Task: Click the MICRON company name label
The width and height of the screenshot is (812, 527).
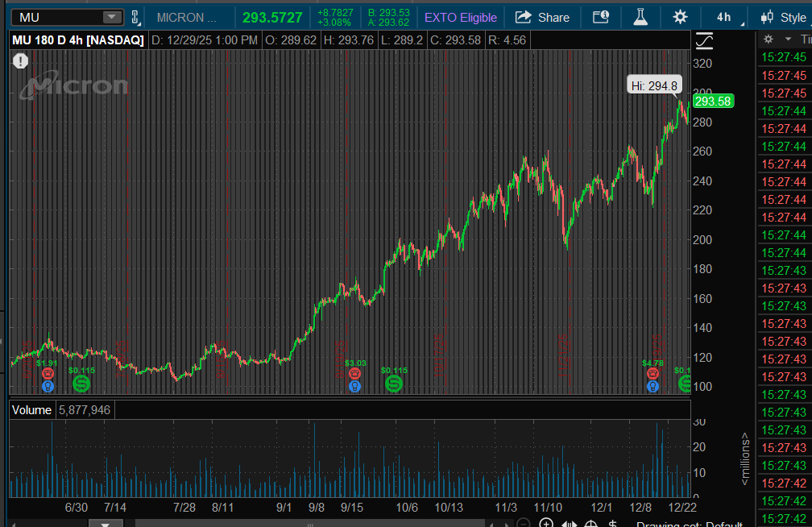Action: tap(186, 18)
